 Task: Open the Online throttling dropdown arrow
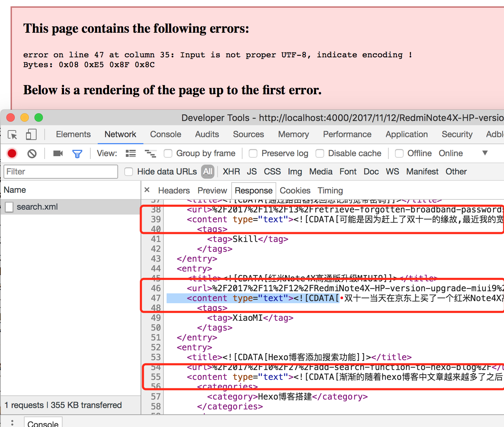click(x=485, y=153)
